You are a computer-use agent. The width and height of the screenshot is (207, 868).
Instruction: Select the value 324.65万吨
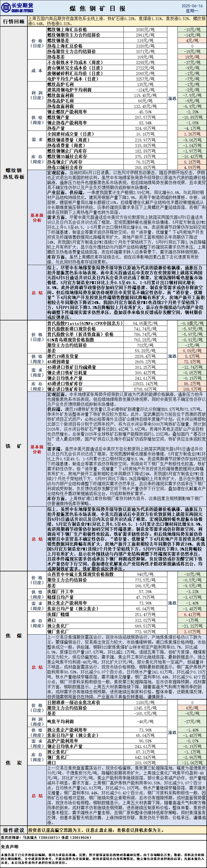click(145, 128)
